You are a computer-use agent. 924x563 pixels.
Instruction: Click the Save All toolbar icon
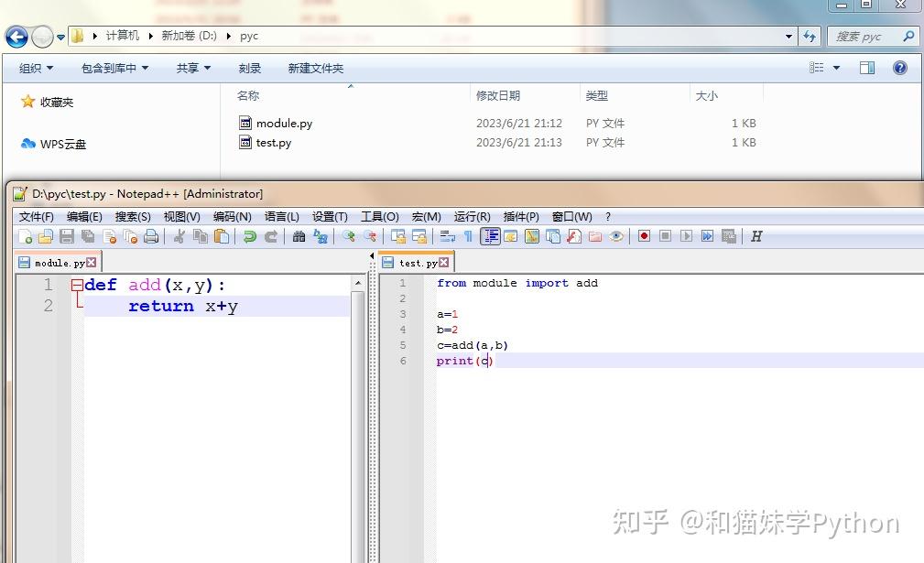pyautogui.click(x=87, y=236)
